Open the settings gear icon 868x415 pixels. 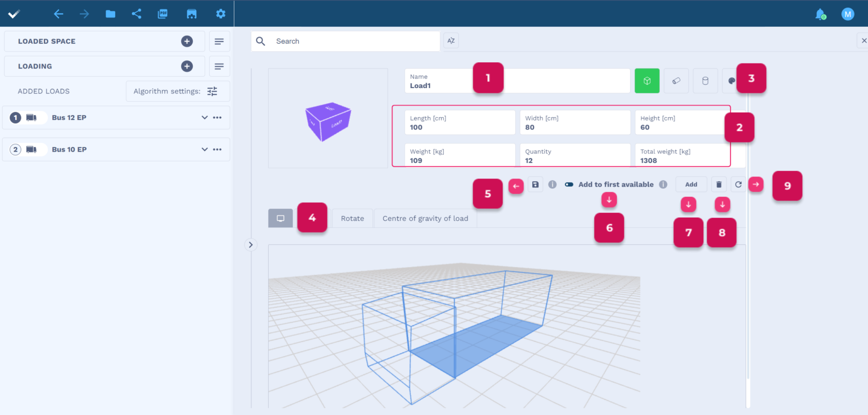221,14
